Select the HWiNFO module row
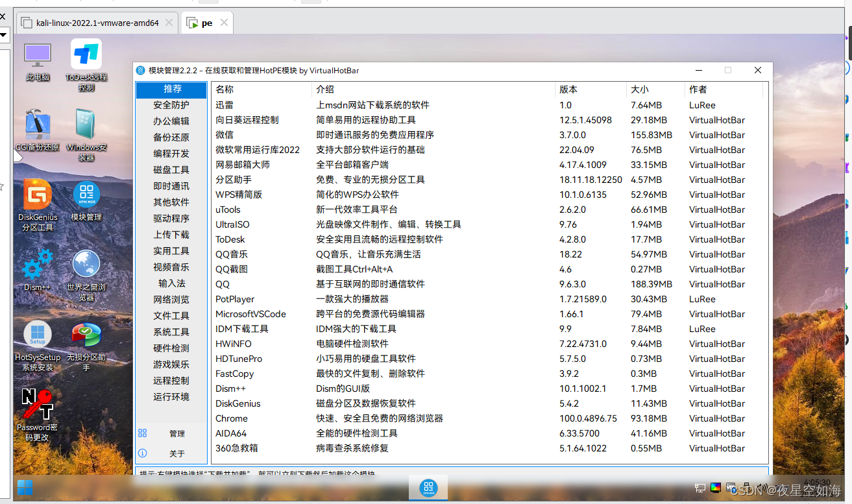Image resolution: width=852 pixels, height=504 pixels. click(x=488, y=344)
